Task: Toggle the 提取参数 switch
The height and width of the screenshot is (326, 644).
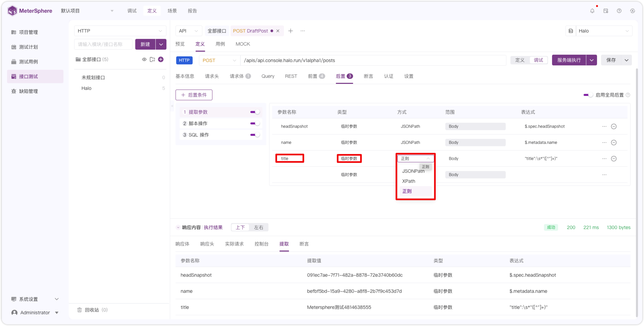Action: [x=255, y=112]
